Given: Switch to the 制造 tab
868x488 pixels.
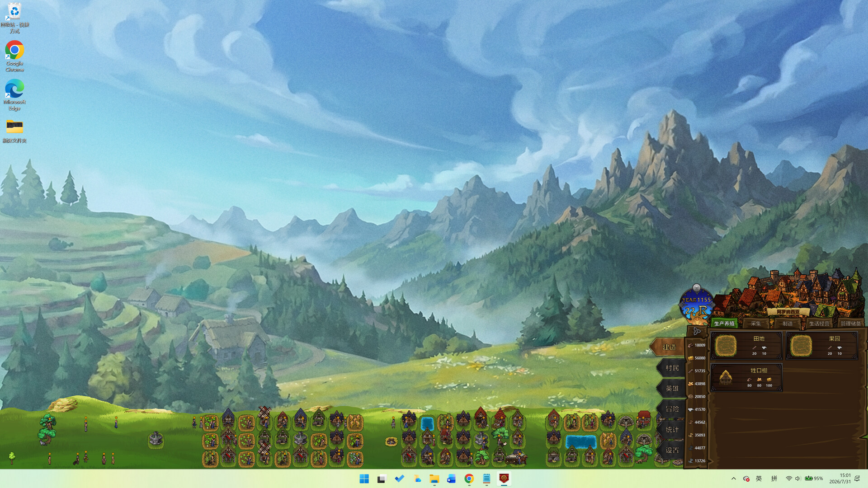Looking at the screenshot, I should (x=788, y=324).
